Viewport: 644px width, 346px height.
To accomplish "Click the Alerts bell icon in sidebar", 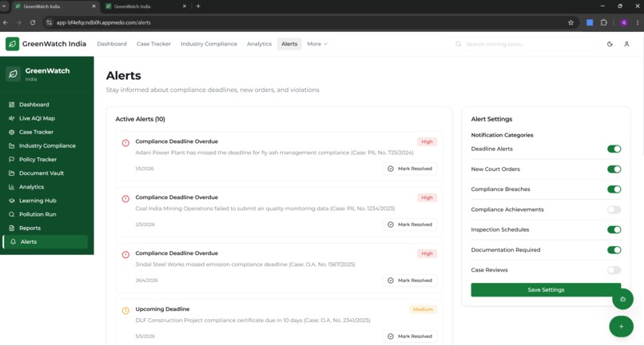I will [x=13, y=241].
